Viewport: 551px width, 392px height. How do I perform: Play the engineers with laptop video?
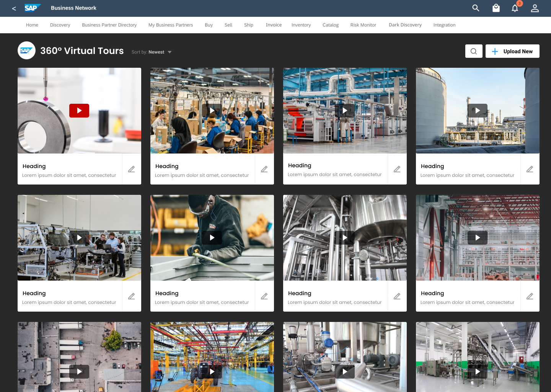(x=79, y=238)
